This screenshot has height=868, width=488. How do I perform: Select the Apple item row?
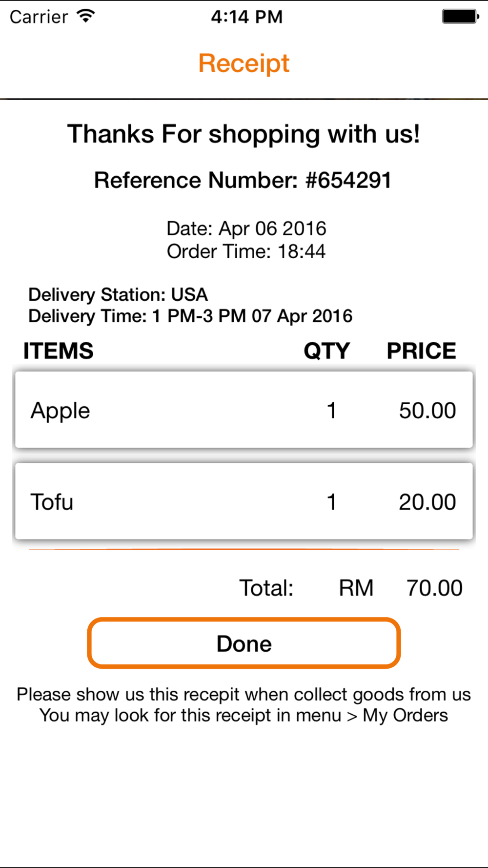click(244, 410)
